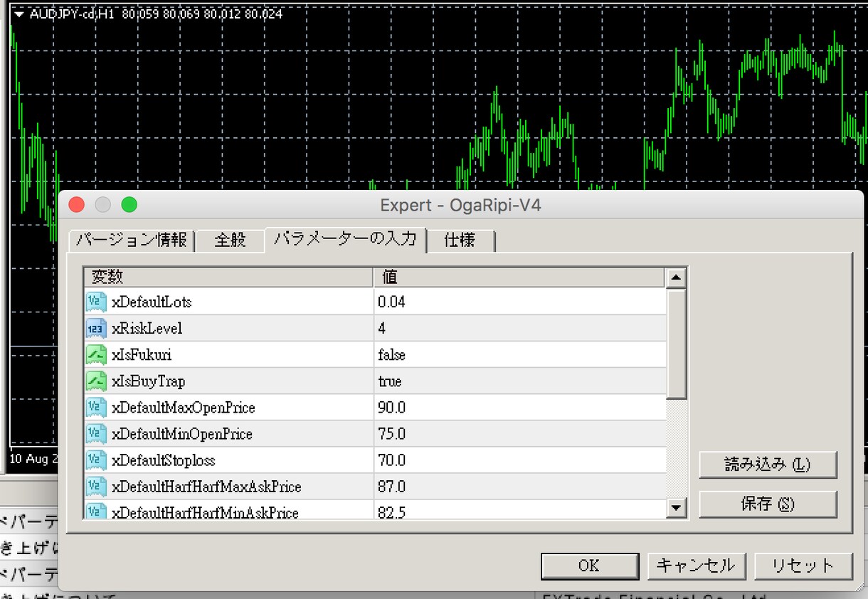
Task: Open the 全般 tab
Action: point(231,240)
